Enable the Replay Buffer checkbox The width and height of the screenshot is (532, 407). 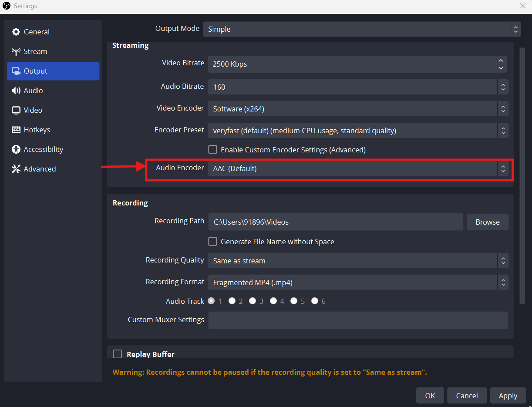(x=117, y=354)
